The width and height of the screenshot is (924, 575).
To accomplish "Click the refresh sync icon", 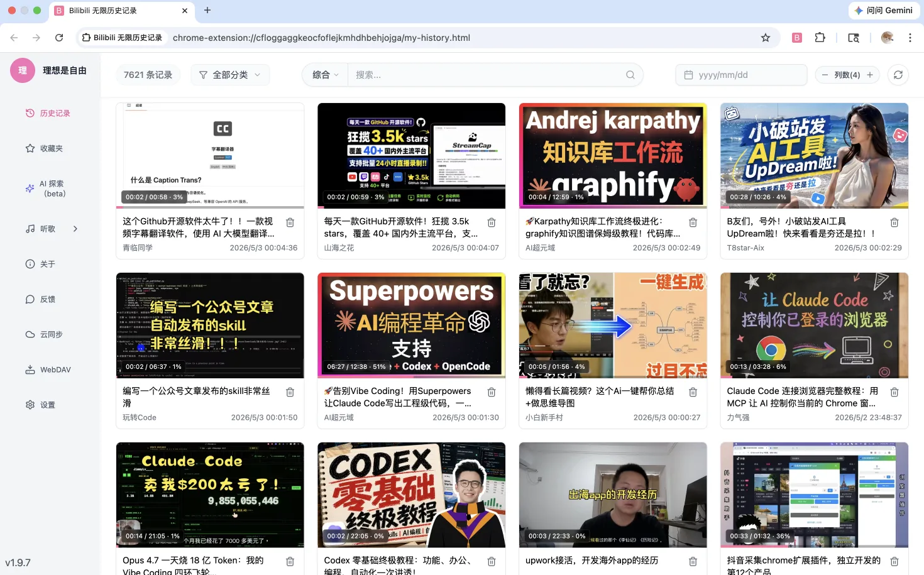I will [x=898, y=75].
